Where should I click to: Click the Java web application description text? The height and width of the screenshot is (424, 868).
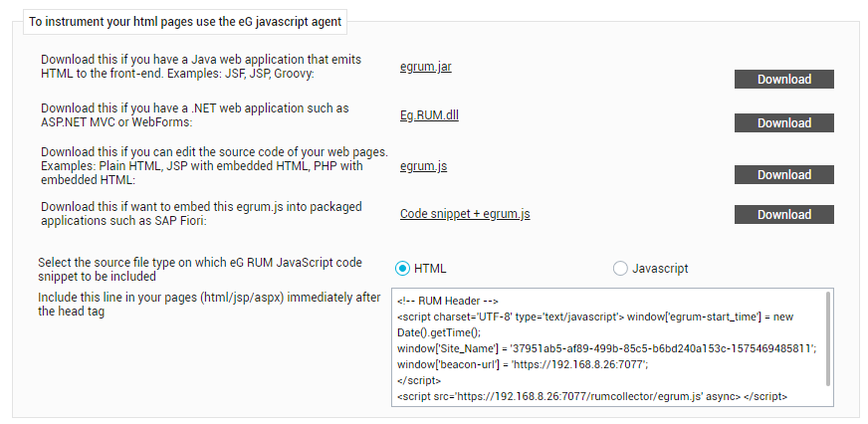tap(201, 67)
